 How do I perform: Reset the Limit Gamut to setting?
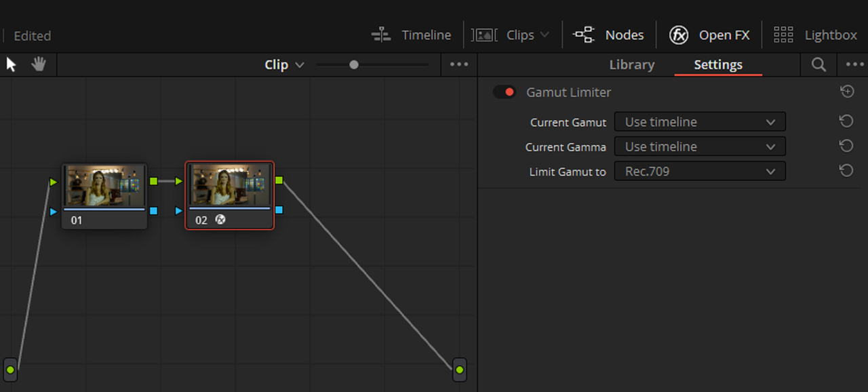coord(846,171)
